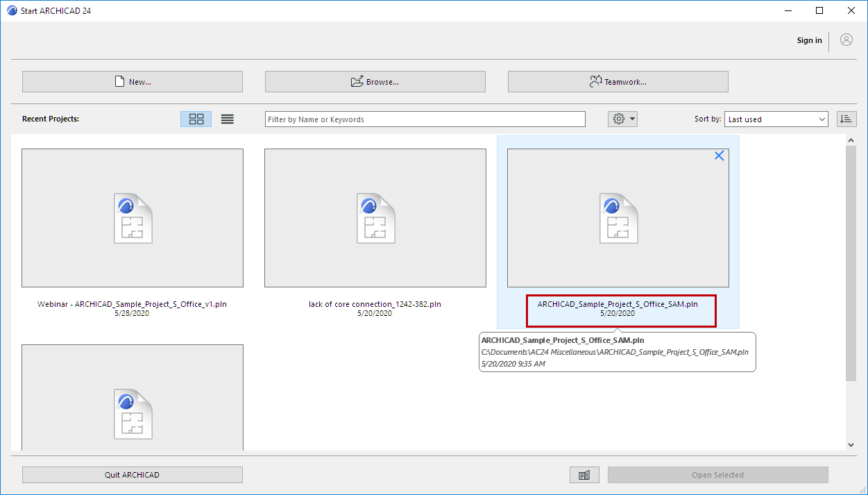Click the Webinar ARCHICAD_Sample_Project_S_Office_v1.pln file name

(x=132, y=304)
